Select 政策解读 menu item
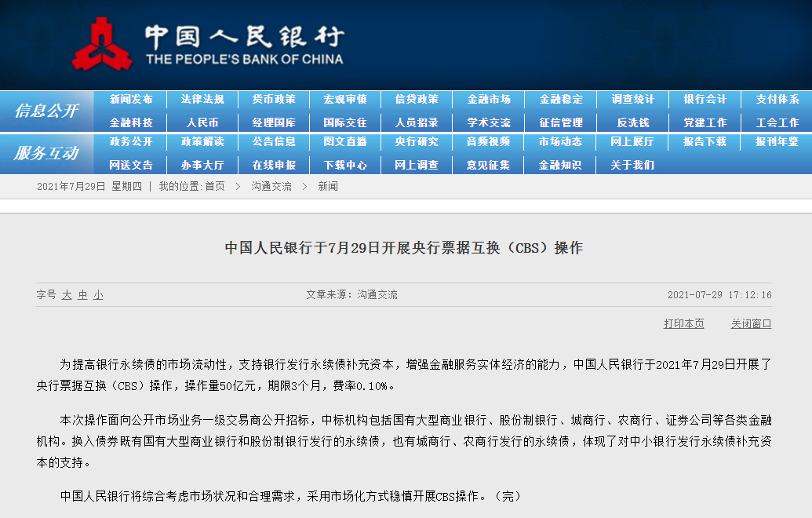Image resolution: width=812 pixels, height=518 pixels. coord(202,141)
